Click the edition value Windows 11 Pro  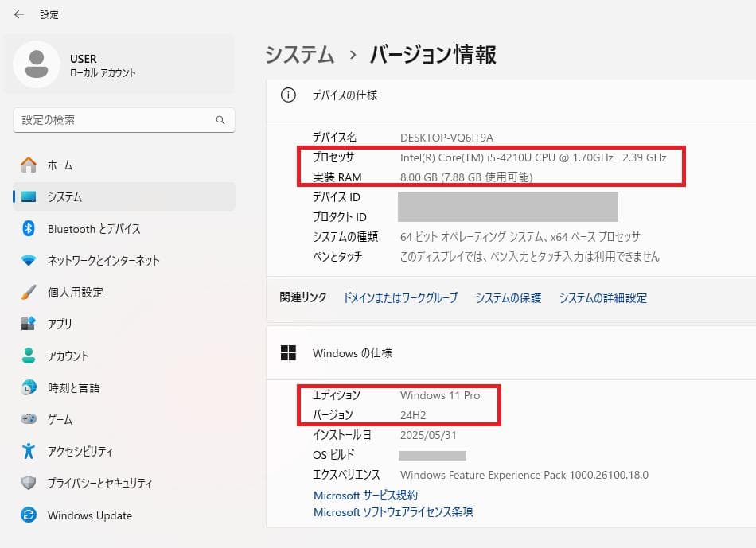[x=440, y=395]
